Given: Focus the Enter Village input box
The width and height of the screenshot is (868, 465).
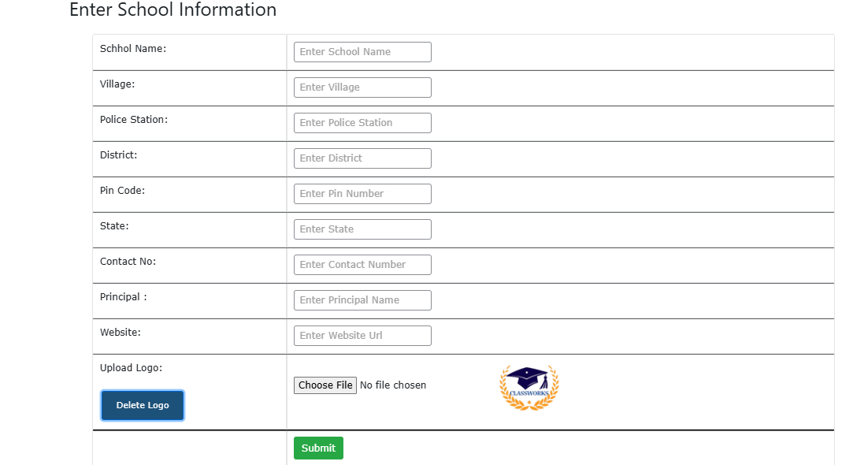Looking at the screenshot, I should click(x=362, y=87).
